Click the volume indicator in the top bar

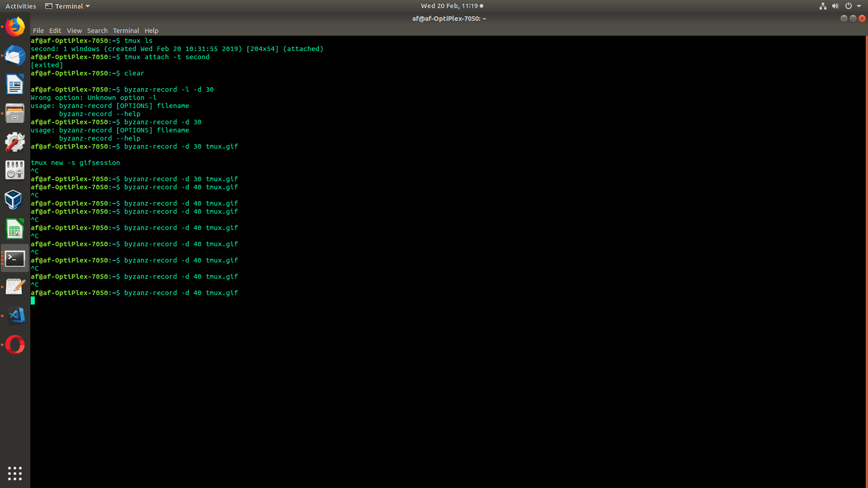tap(835, 6)
